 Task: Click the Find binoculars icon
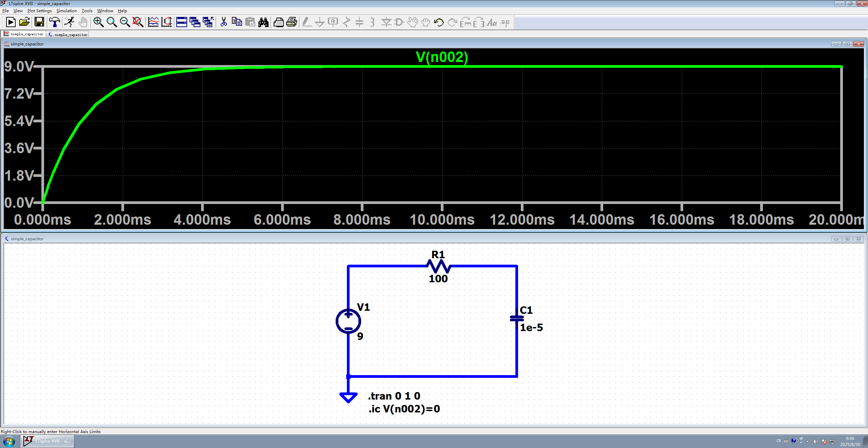tap(263, 22)
